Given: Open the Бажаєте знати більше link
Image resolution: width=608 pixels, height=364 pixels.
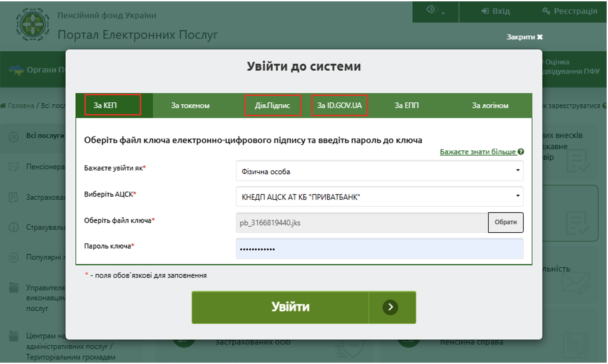Looking at the screenshot, I should coord(478,152).
